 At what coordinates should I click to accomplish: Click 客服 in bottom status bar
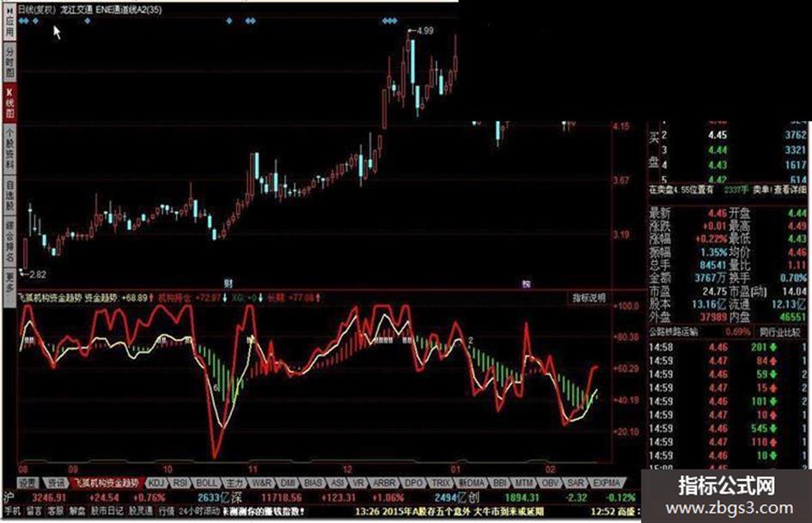click(x=55, y=511)
